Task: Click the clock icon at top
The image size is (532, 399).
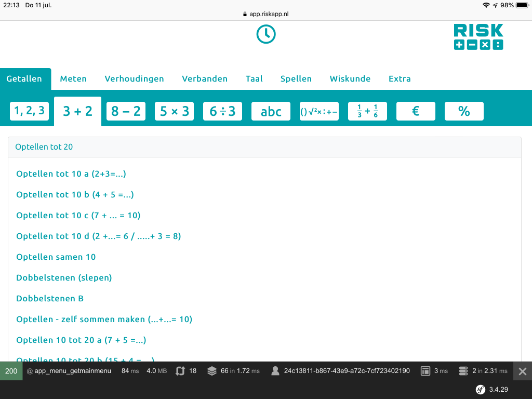Action: click(266, 34)
